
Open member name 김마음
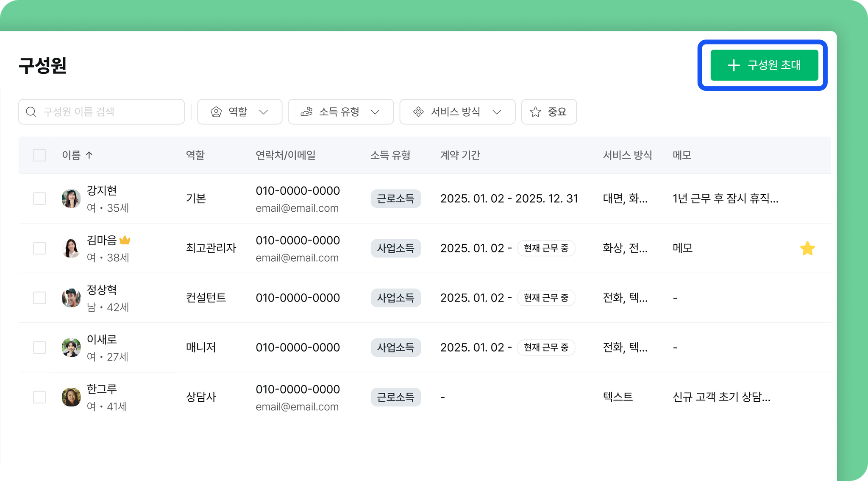[102, 240]
